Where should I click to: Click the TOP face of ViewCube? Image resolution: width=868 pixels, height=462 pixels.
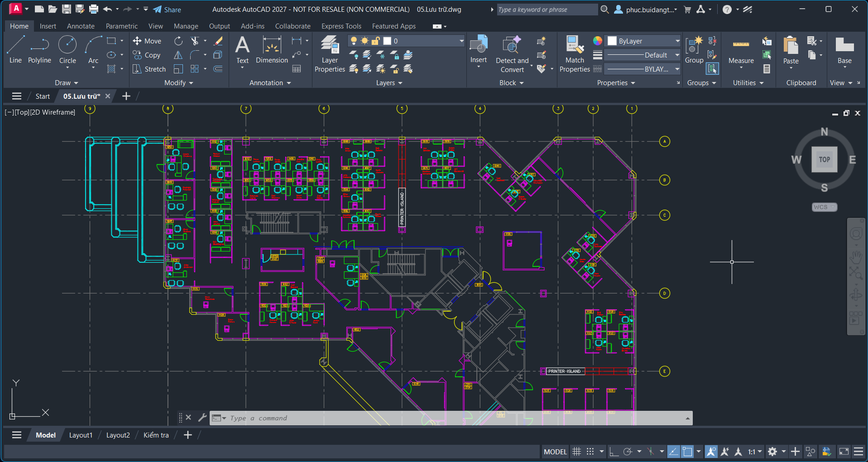[824, 159]
